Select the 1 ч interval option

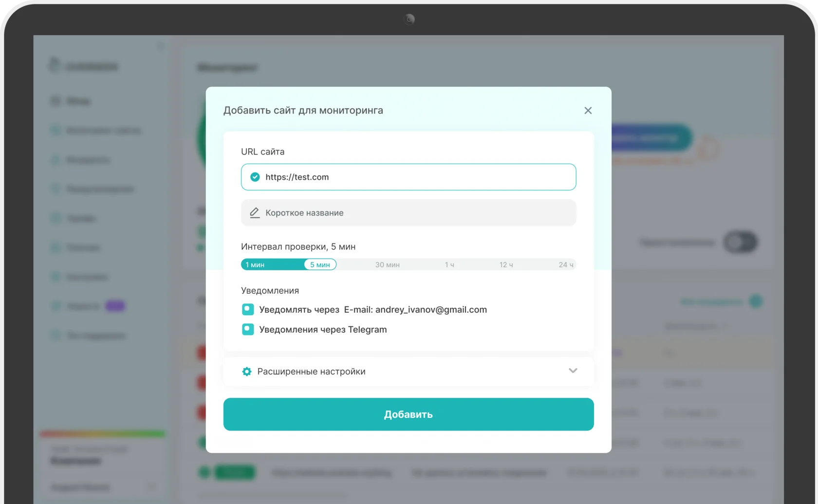tap(449, 265)
